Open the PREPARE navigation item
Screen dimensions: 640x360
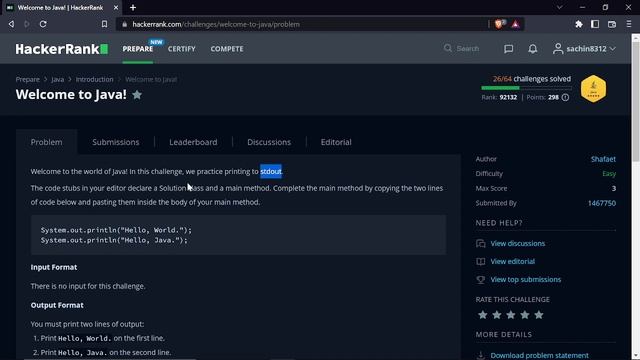click(x=138, y=49)
